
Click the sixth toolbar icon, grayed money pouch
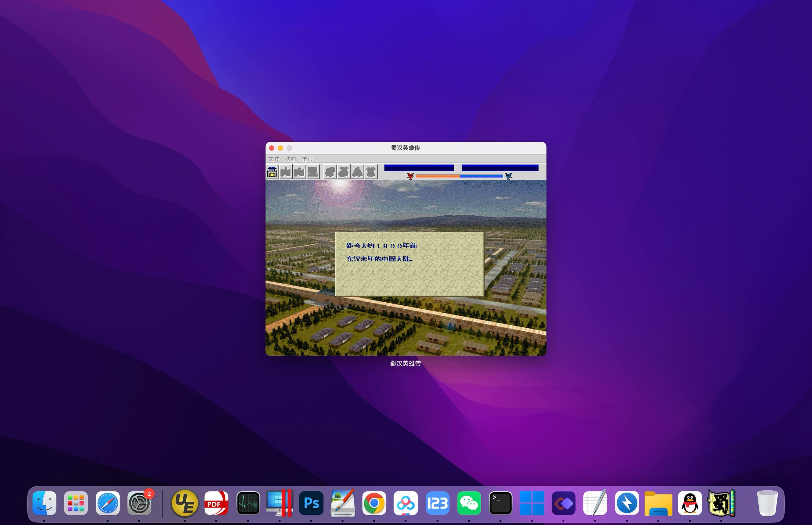coord(344,172)
